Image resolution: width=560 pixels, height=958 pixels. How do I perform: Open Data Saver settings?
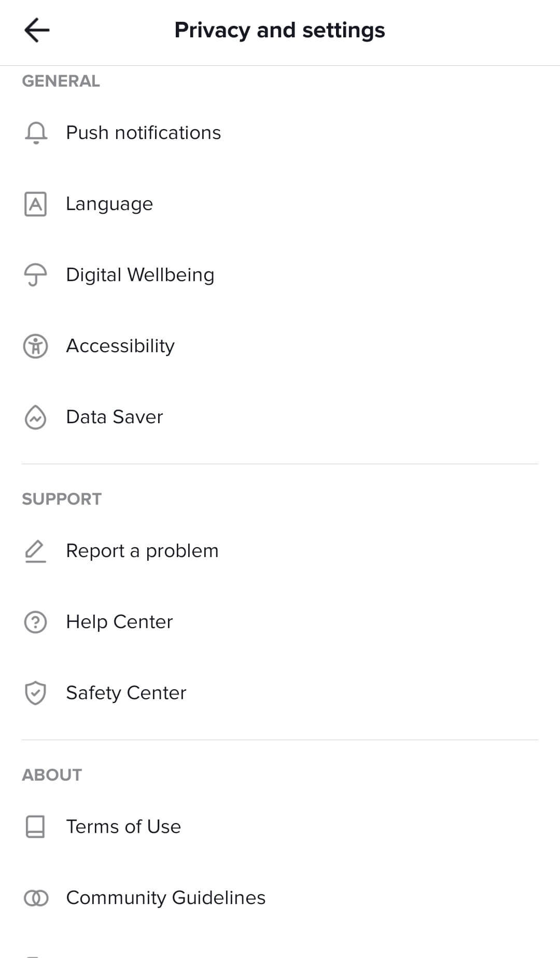(115, 417)
